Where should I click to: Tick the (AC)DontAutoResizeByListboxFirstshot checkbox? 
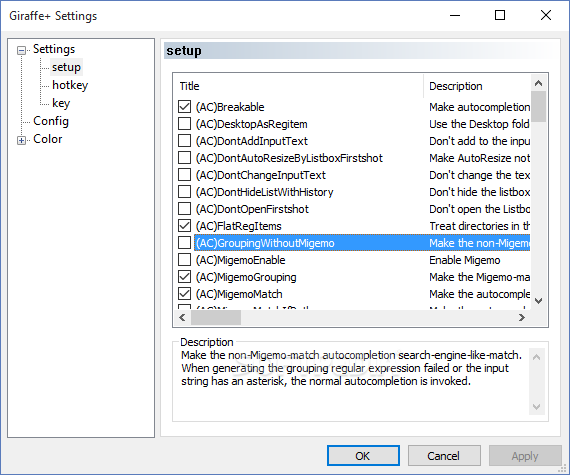tap(184, 158)
